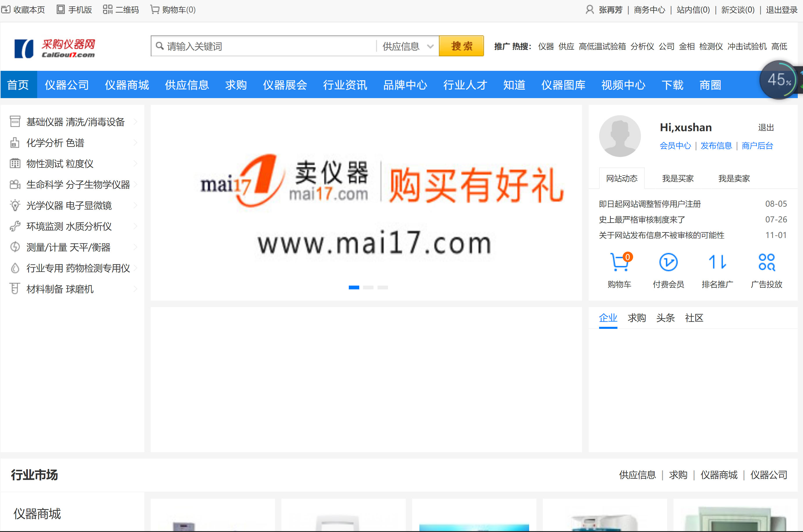Viewport: 803px width, 532px height.
Task: Switch to 我是卖家 tab
Action: click(x=734, y=178)
